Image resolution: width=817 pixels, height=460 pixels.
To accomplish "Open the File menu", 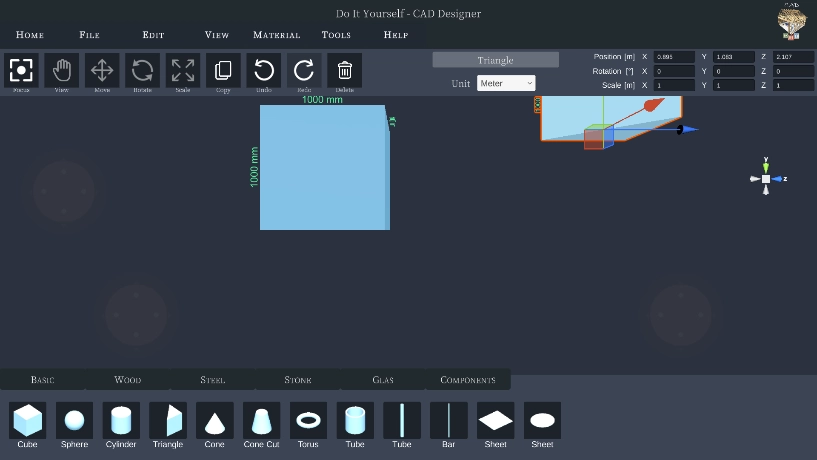I will tap(89, 35).
